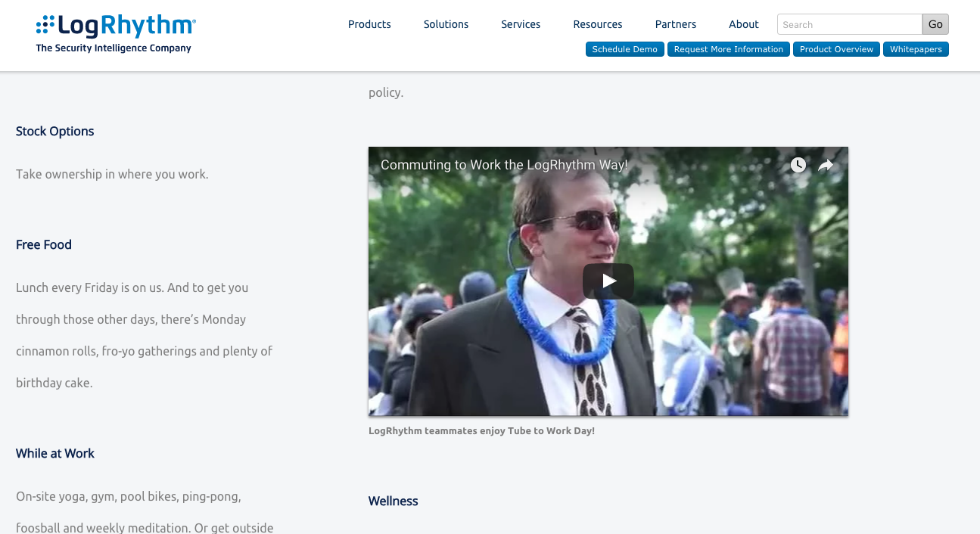Play the Commuting to Work video
The image size is (980, 534).
point(608,281)
